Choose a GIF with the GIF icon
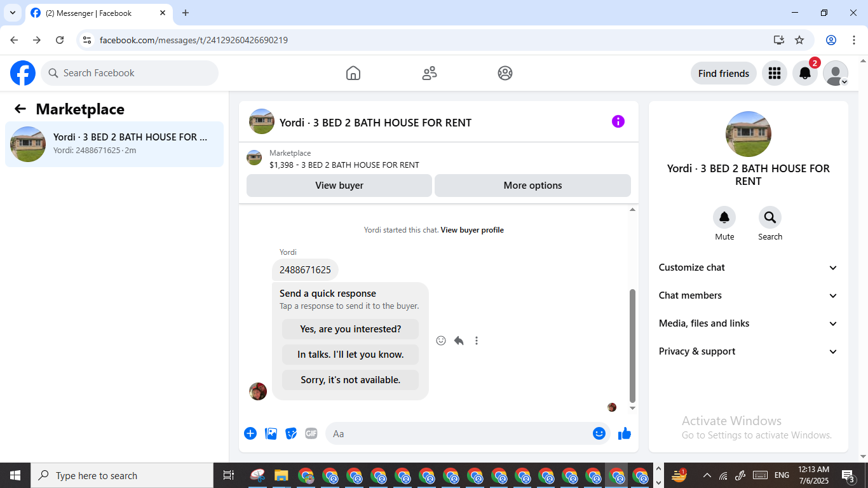 [x=311, y=433]
